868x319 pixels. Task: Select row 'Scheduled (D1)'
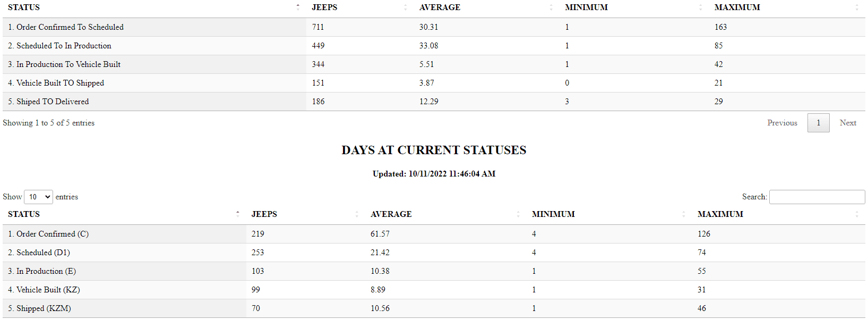point(434,253)
